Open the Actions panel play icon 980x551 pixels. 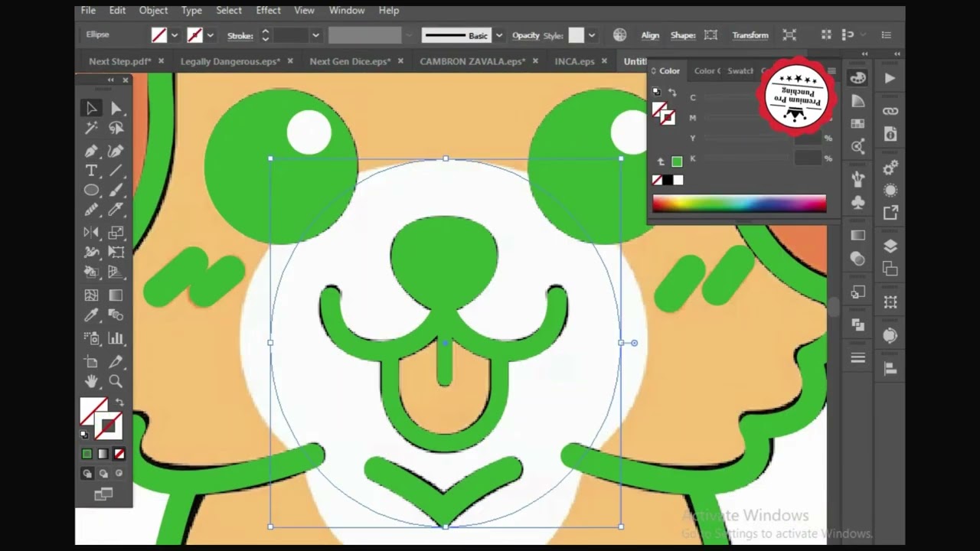click(890, 78)
